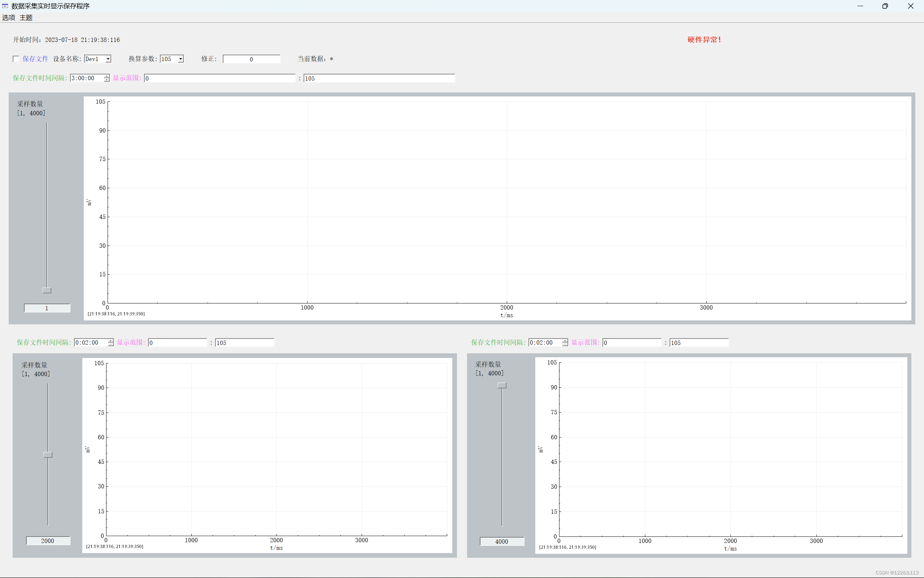Click the top chart sample-count slider handle
Screen dimensions: 924x578
pos(47,290)
